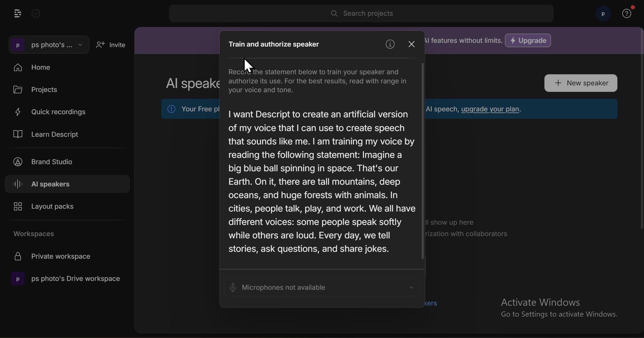Click the Train and authorize speaker title
Image resolution: width=644 pixels, height=338 pixels.
(273, 44)
